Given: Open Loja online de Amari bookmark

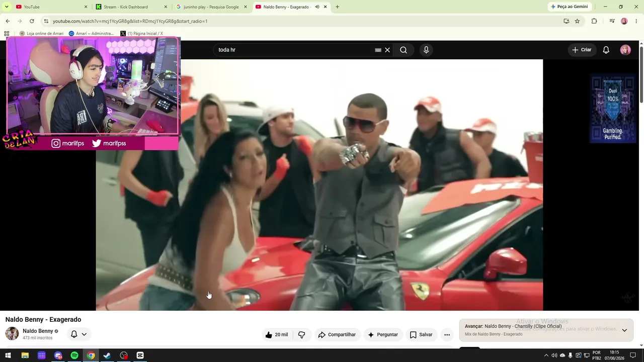Looking at the screenshot, I should coord(41,34).
